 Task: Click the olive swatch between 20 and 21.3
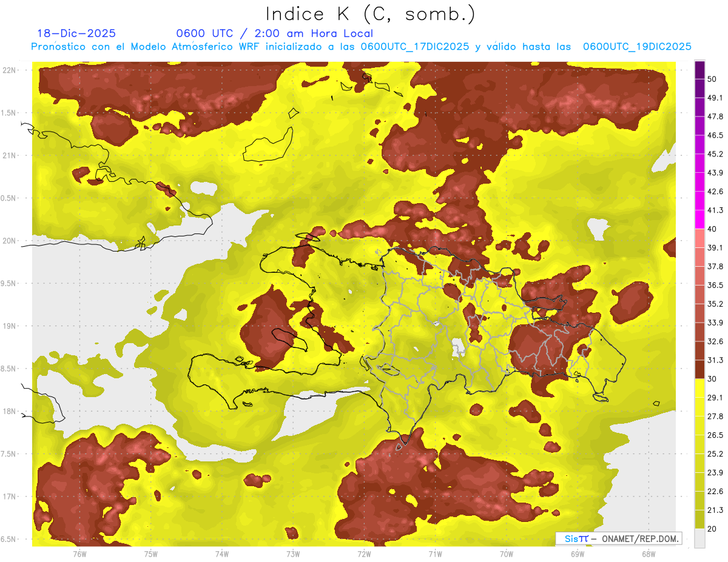(700, 519)
